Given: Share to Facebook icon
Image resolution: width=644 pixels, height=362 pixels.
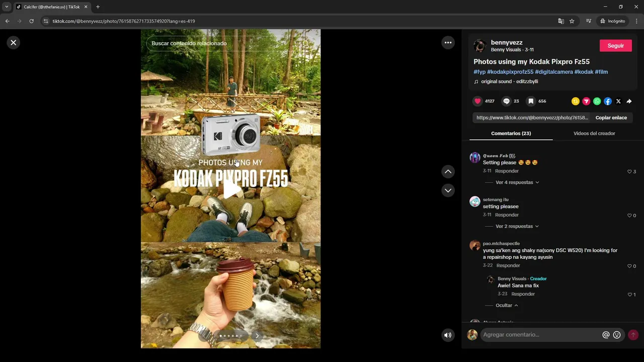Looking at the screenshot, I should 608,101.
